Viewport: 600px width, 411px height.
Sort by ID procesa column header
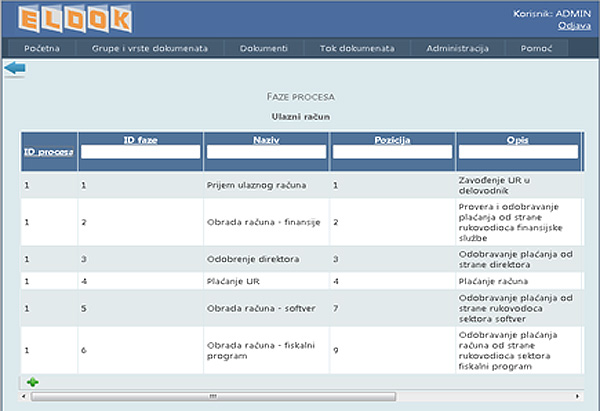[x=48, y=151]
